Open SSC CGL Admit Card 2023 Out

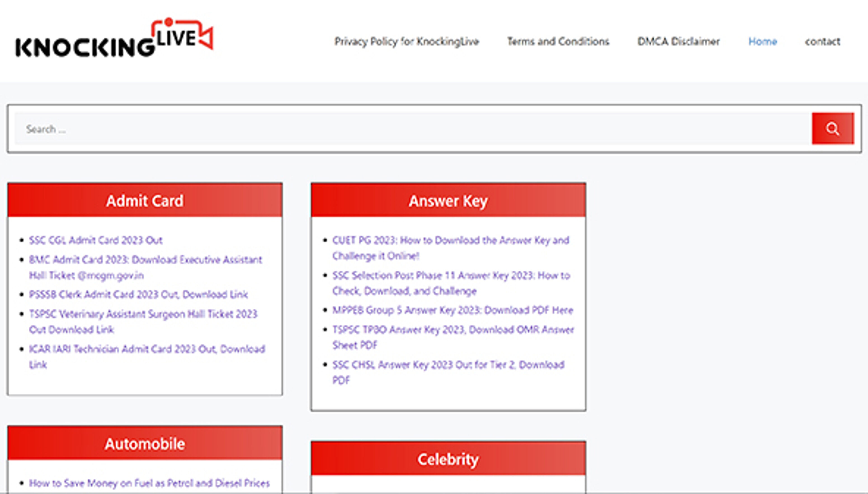[96, 240]
